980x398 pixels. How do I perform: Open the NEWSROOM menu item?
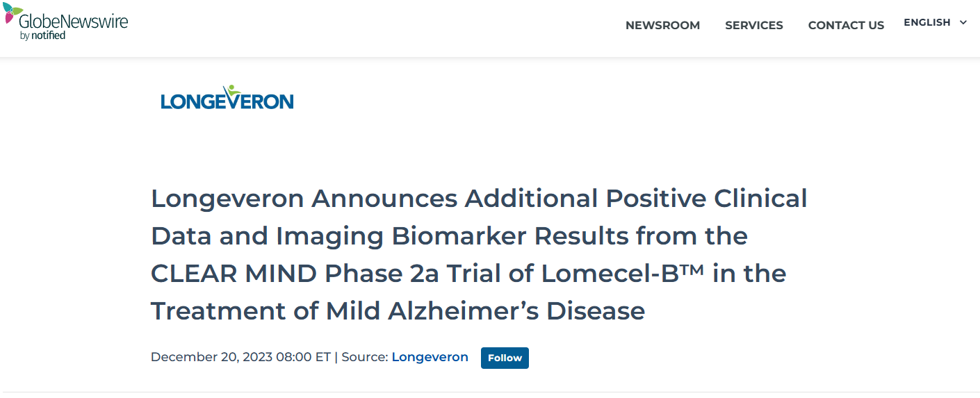(662, 26)
